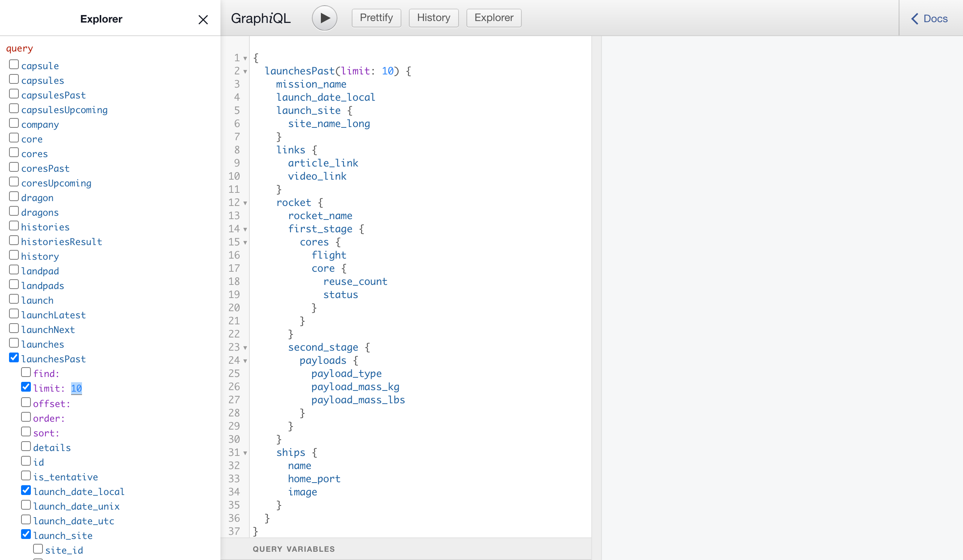Click the query keyword in Explorer
963x560 pixels.
tap(20, 49)
